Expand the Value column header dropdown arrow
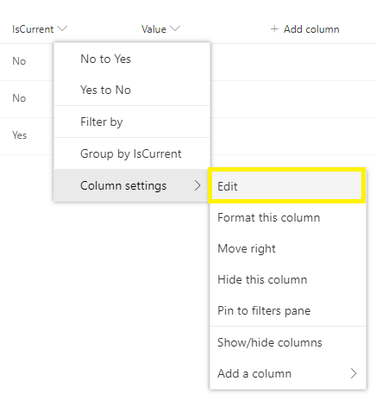The width and height of the screenshot is (376, 400). tap(175, 29)
